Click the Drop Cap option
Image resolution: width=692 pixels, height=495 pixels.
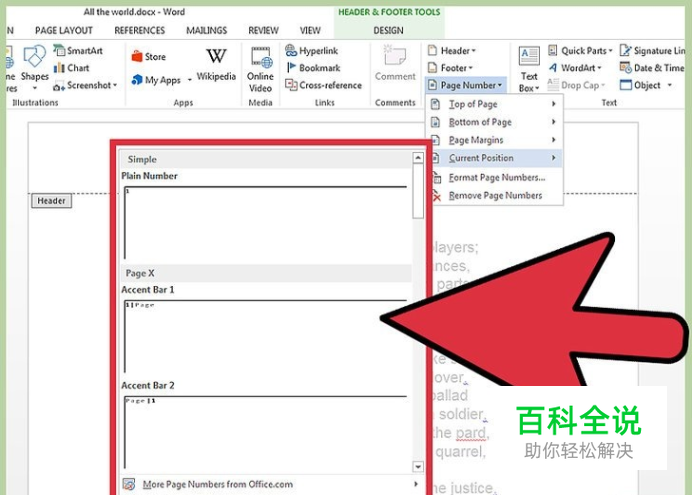(576, 85)
